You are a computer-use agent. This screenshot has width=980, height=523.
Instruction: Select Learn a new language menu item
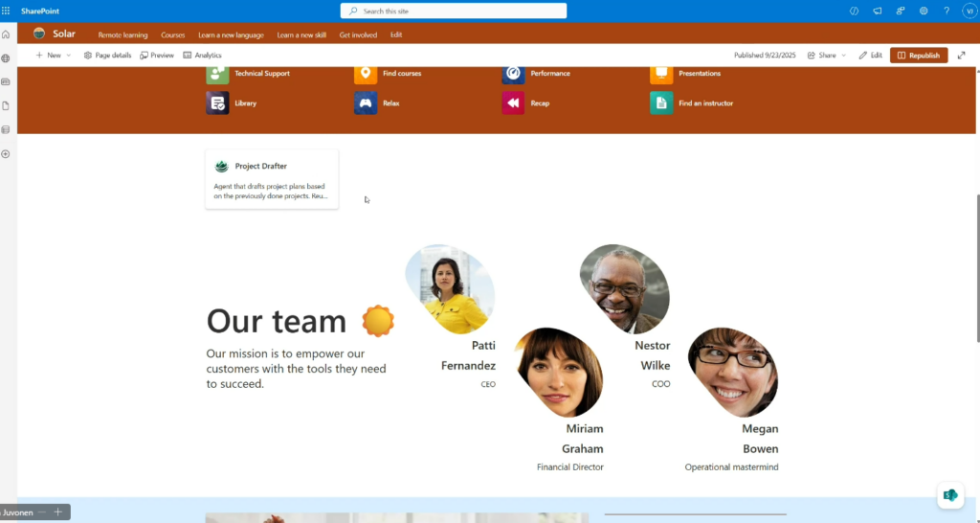pos(231,34)
